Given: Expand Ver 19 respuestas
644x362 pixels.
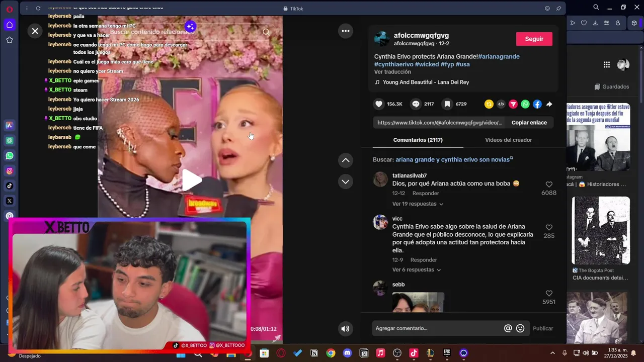Looking at the screenshot, I should pos(418,204).
